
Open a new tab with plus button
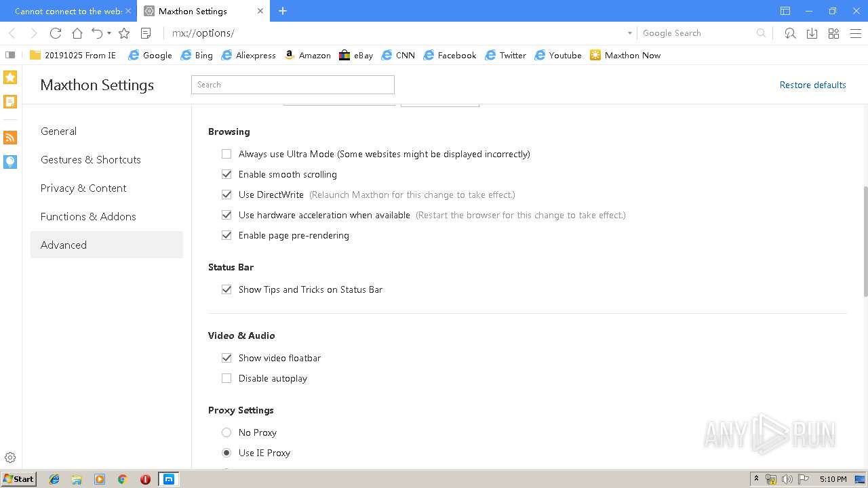point(283,11)
